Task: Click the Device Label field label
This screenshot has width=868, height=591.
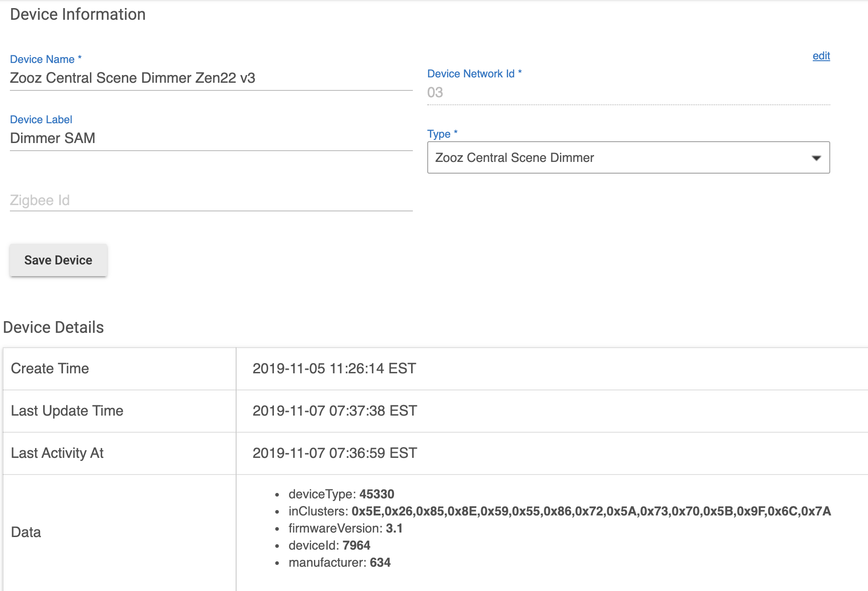Action: pyautogui.click(x=41, y=120)
